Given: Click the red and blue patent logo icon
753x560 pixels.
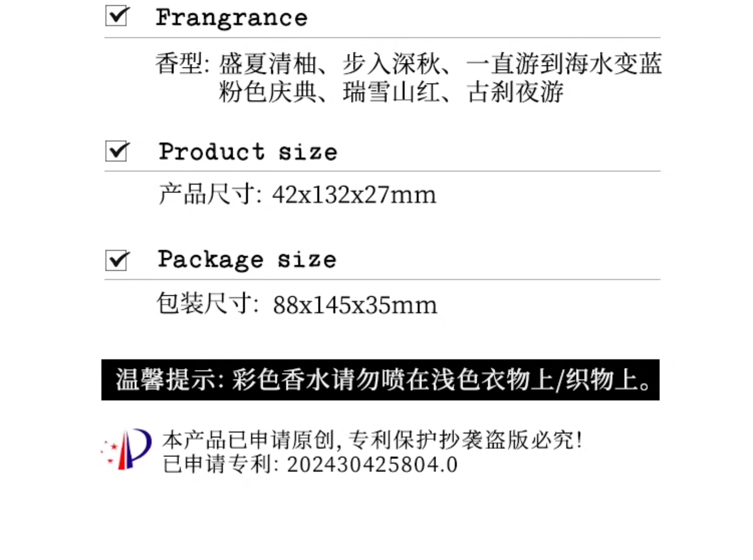Looking at the screenshot, I should [126, 449].
